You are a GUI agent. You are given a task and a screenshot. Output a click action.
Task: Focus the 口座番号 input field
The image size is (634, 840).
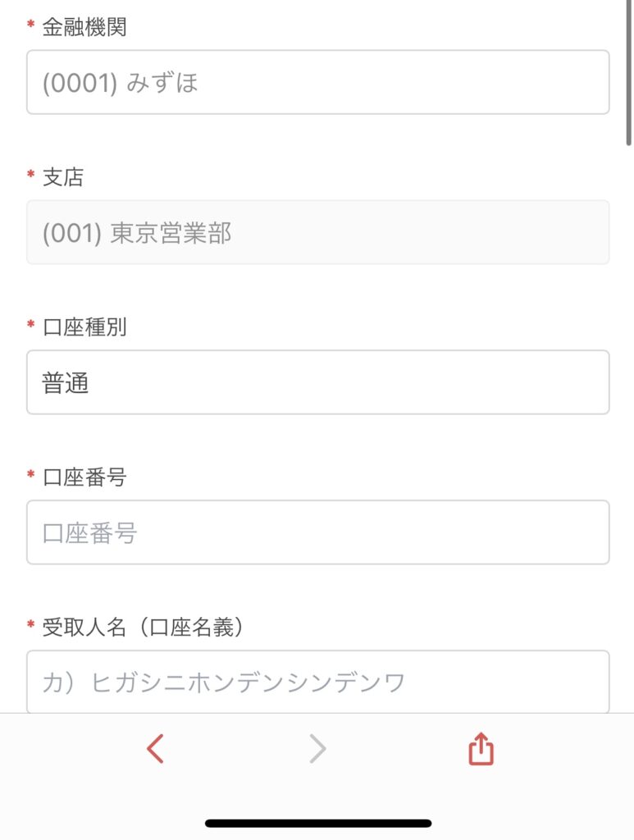(318, 532)
